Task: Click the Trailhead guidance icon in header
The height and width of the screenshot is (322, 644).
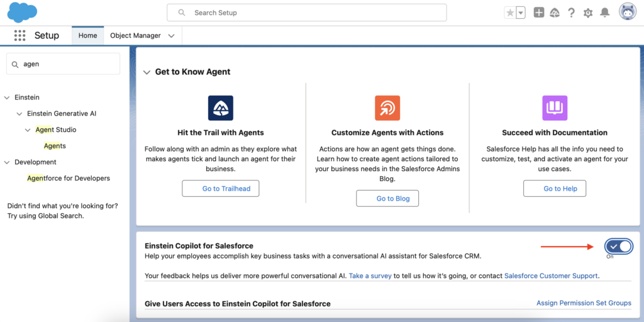Action: (x=555, y=13)
